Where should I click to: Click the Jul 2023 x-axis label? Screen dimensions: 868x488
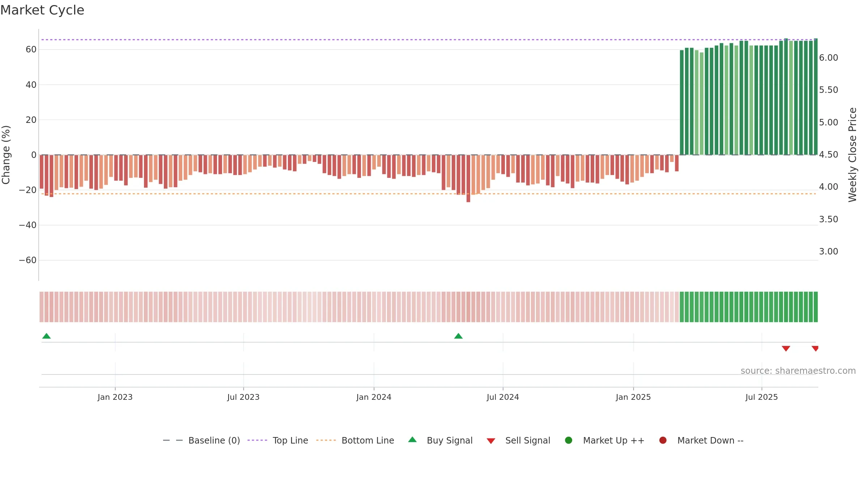[x=243, y=397]
